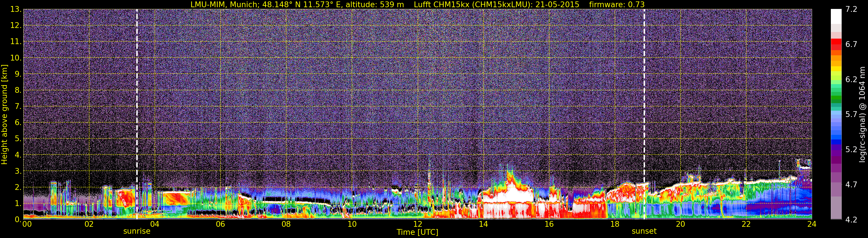
Task: Click the 04 tick label on the time axis
Action: (154, 224)
